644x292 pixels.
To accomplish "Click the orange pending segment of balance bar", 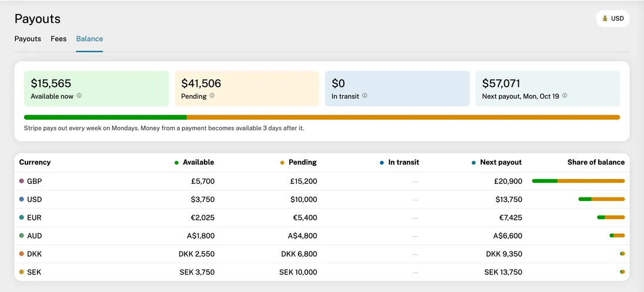I will coord(403,118).
